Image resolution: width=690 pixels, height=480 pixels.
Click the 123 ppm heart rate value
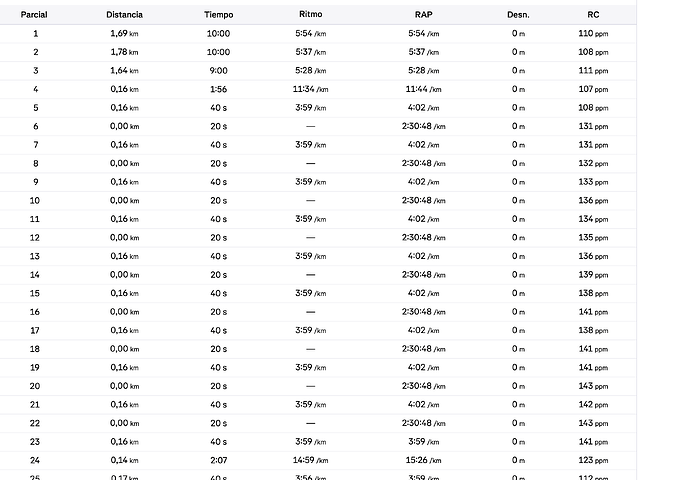(x=593, y=460)
